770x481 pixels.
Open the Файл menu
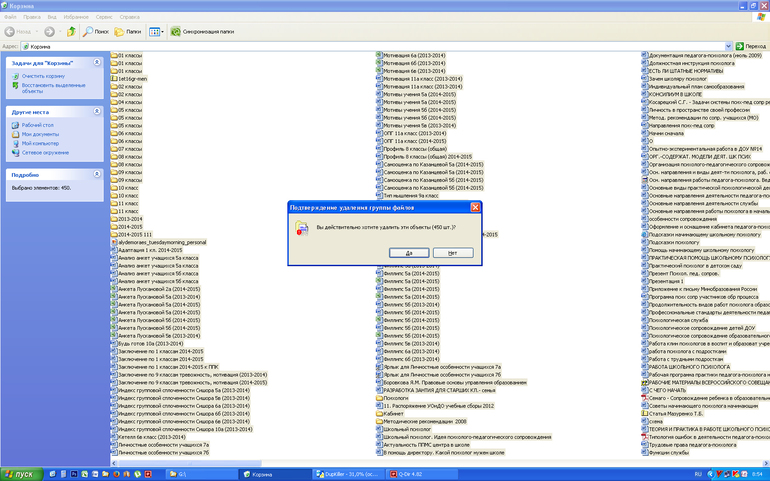[11, 17]
